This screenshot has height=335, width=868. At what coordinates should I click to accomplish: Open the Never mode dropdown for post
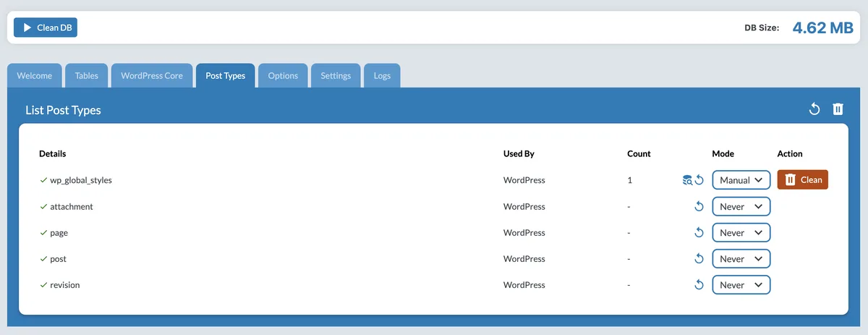[x=741, y=258]
